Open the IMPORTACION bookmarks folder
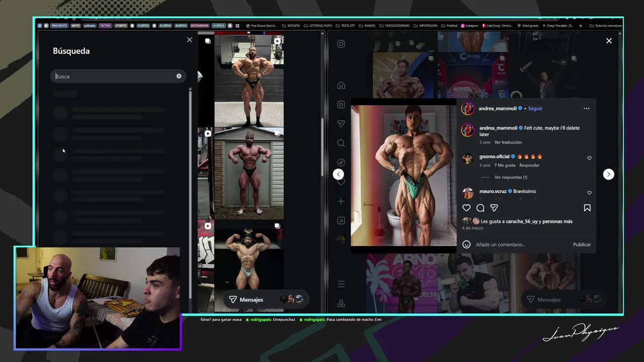Screen dimensions: 644x362 pyautogui.click(x=426, y=26)
